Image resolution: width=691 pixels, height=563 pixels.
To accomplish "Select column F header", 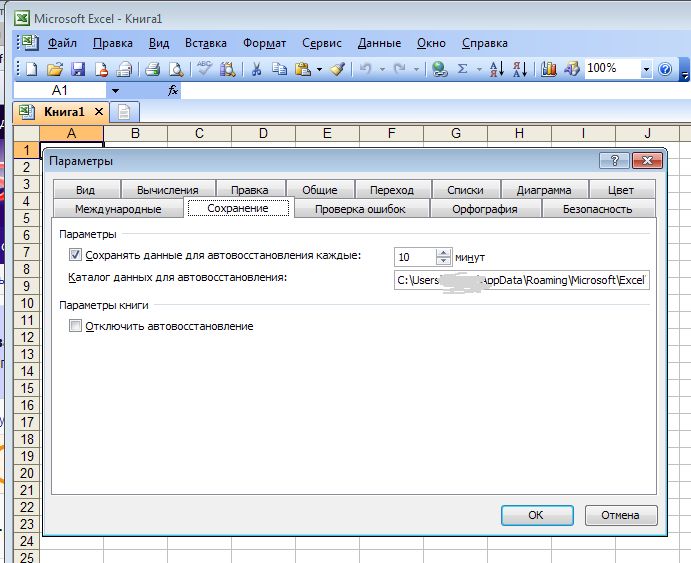I will click(x=391, y=133).
